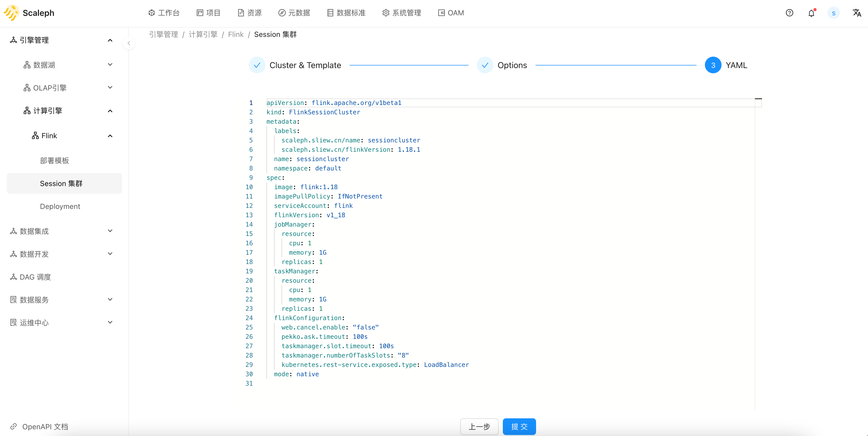Open the notifications bell icon
Screen dimensions: 868x436
pos(811,13)
